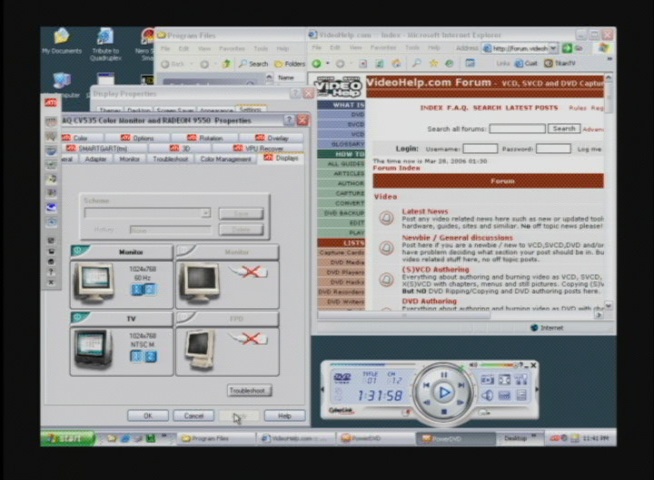Click the Username input field
The width and height of the screenshot is (654, 480).
click(480, 148)
